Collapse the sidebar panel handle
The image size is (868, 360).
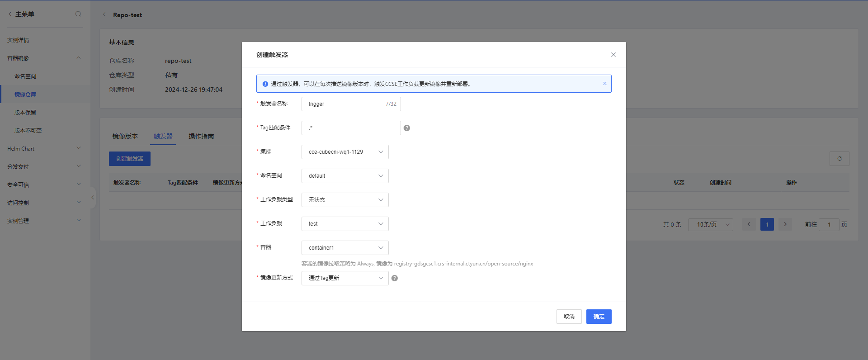click(93, 197)
